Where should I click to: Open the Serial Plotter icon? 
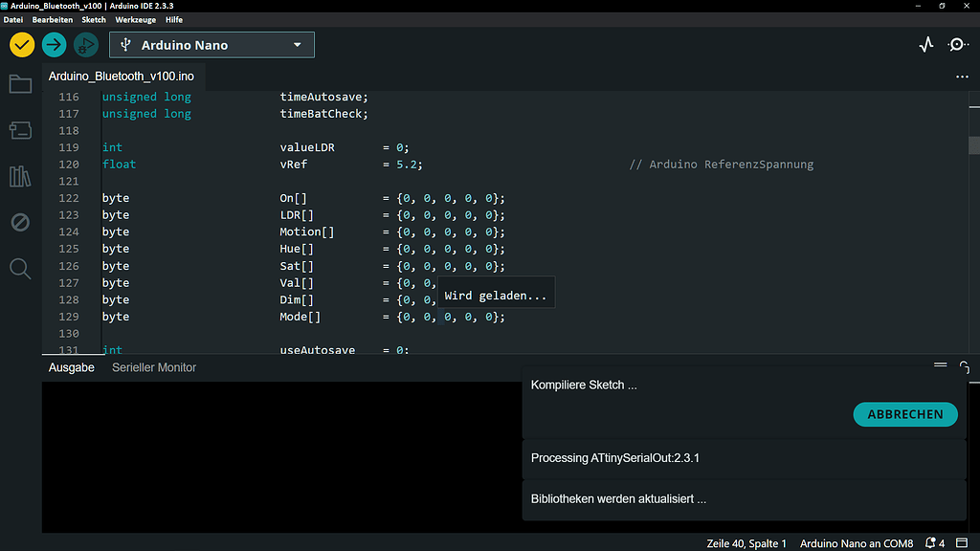click(x=925, y=44)
